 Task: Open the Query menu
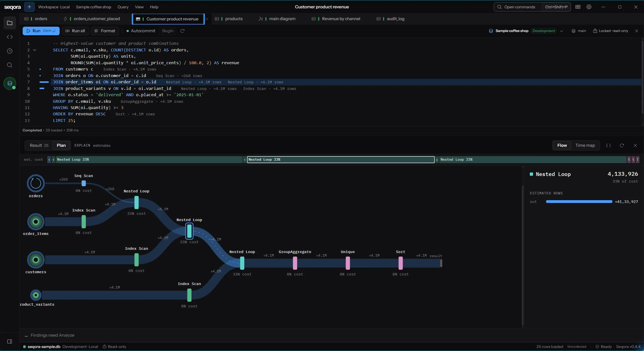123,7
